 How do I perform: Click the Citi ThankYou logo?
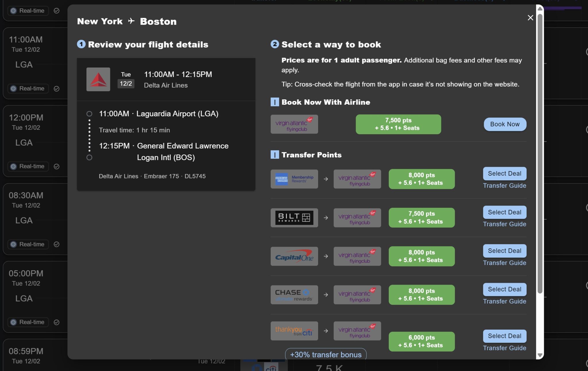pyautogui.click(x=294, y=331)
